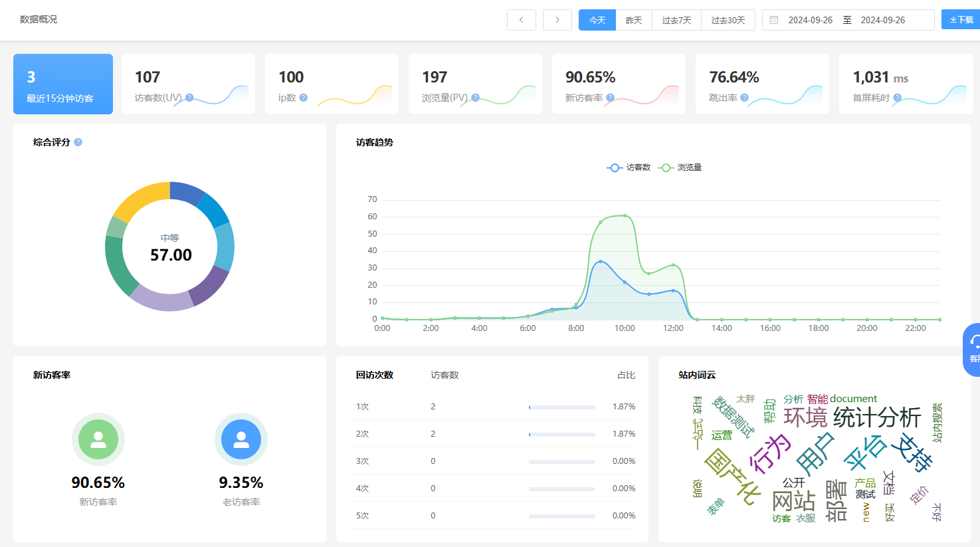Image resolution: width=980 pixels, height=547 pixels.
Task: Select the 过去30天 time range tab
Action: 728,20
